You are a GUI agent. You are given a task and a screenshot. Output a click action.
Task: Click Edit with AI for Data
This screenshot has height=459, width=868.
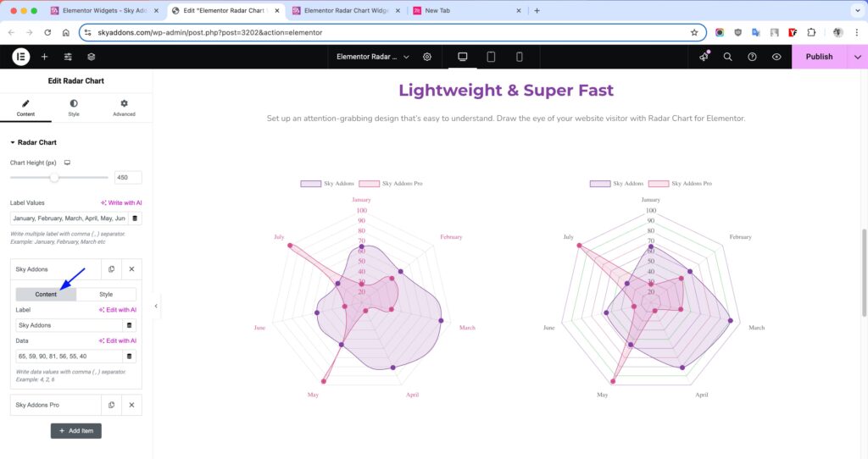117,340
